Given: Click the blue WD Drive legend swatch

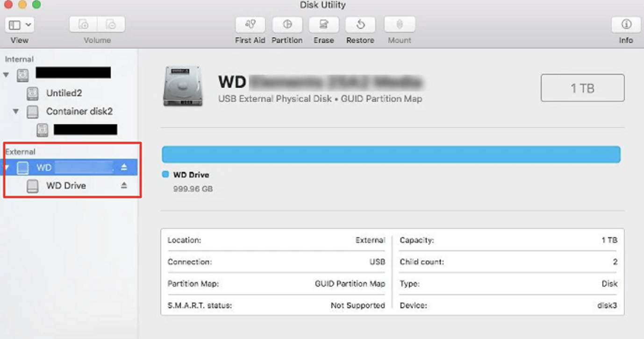Looking at the screenshot, I should pyautogui.click(x=165, y=175).
